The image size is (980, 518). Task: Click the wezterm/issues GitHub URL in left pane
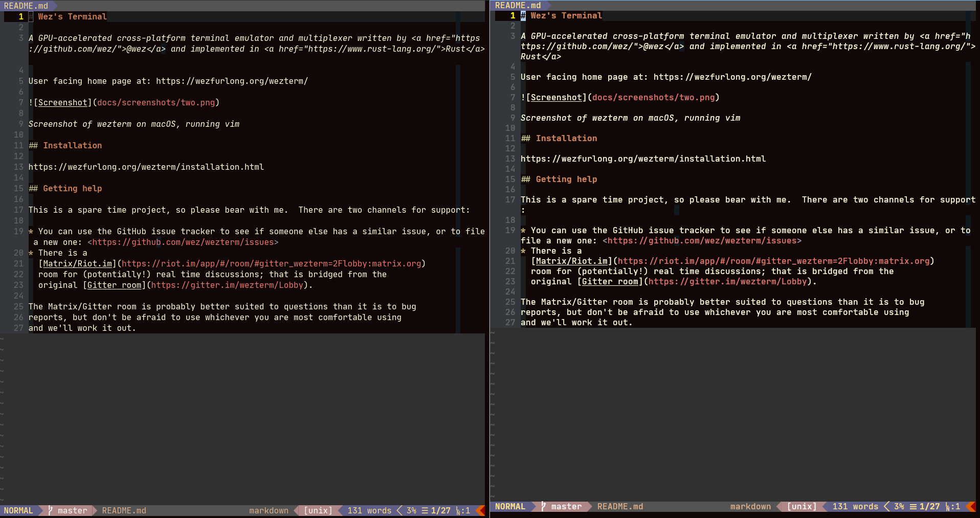coord(183,242)
